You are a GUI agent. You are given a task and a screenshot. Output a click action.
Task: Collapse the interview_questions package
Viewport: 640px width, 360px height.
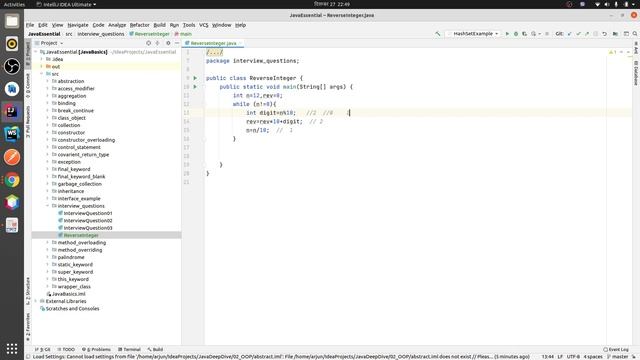point(47,206)
